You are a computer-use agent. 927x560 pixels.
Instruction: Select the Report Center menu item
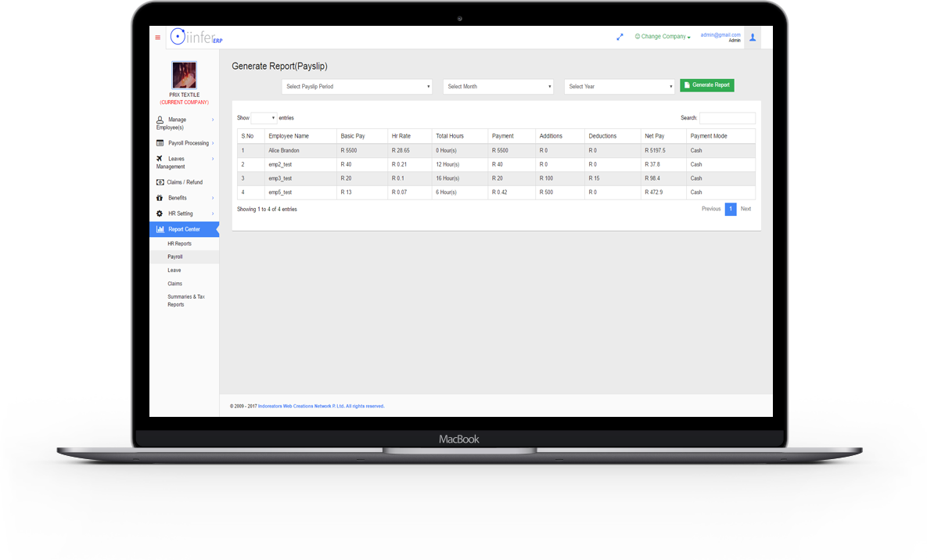(184, 229)
